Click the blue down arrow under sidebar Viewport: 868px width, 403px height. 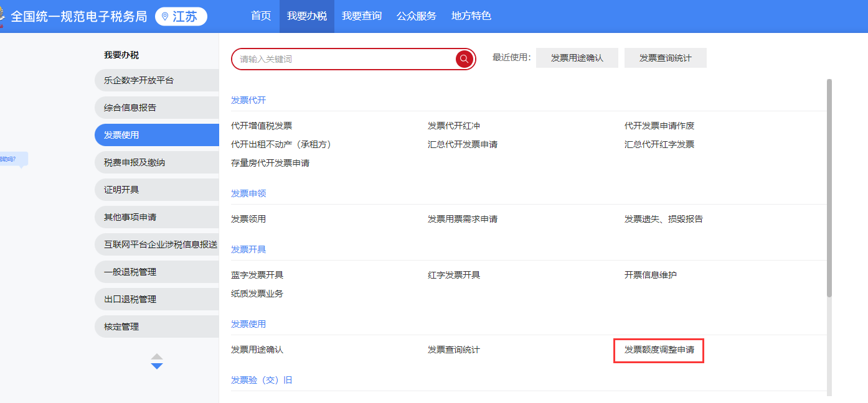(x=157, y=366)
